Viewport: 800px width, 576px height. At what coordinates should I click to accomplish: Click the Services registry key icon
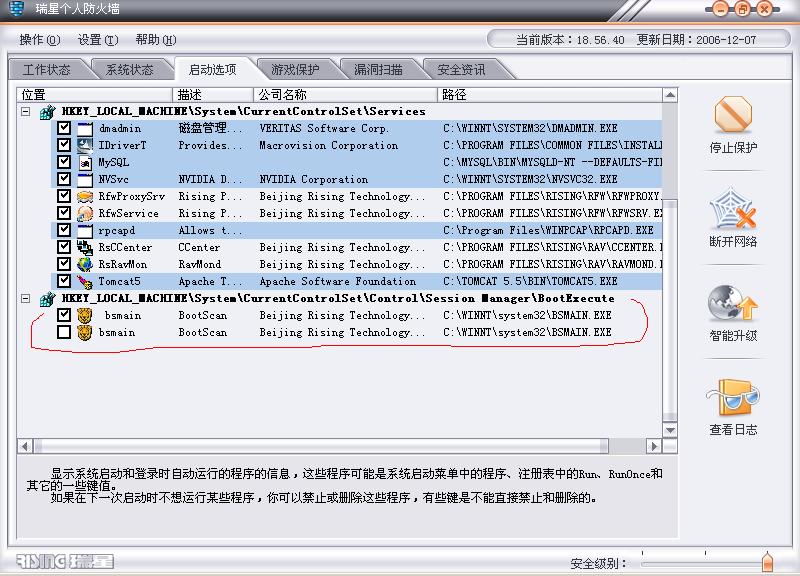click(47, 112)
